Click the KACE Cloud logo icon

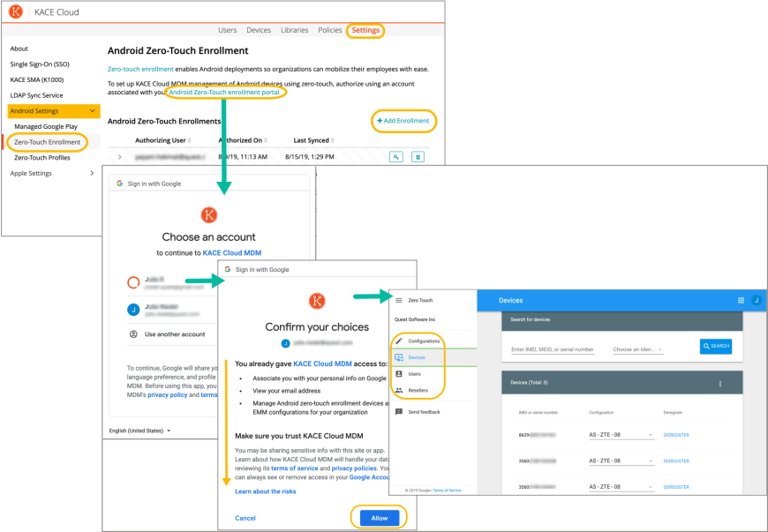[x=16, y=11]
